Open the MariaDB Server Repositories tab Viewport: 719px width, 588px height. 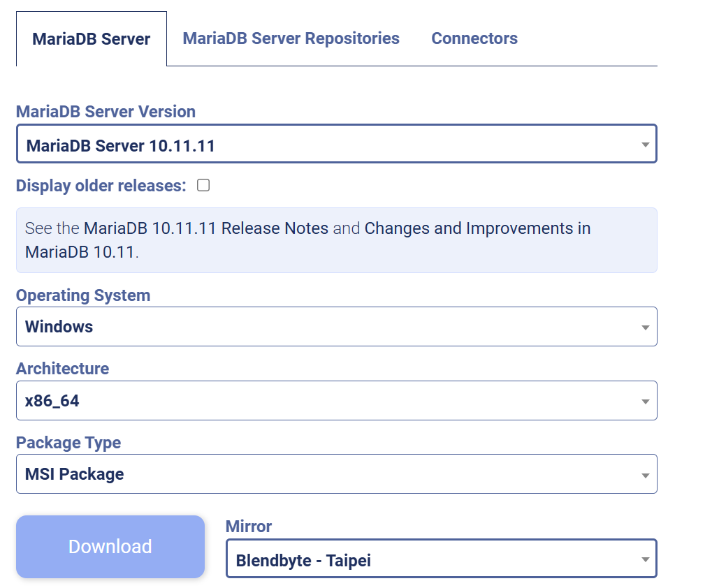click(291, 38)
